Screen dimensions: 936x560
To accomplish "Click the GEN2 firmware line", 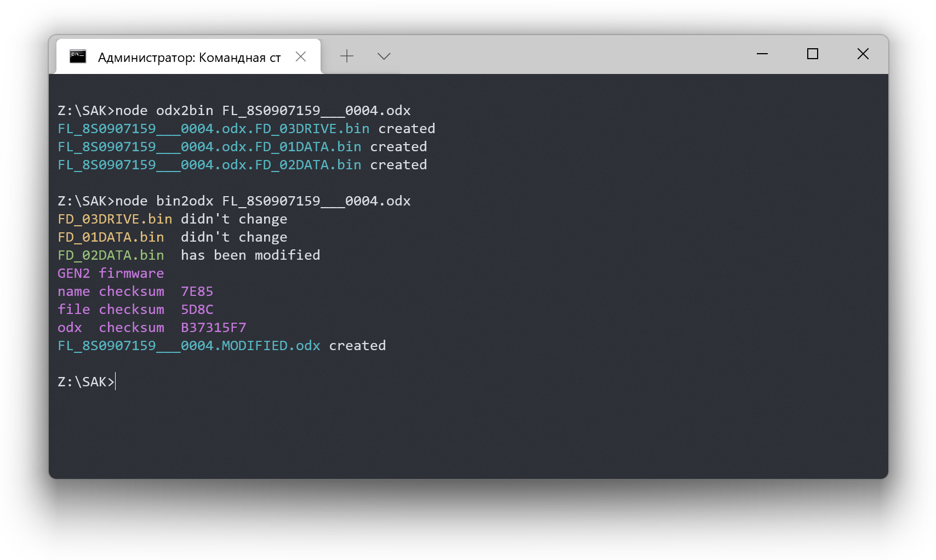I will point(111,273).
